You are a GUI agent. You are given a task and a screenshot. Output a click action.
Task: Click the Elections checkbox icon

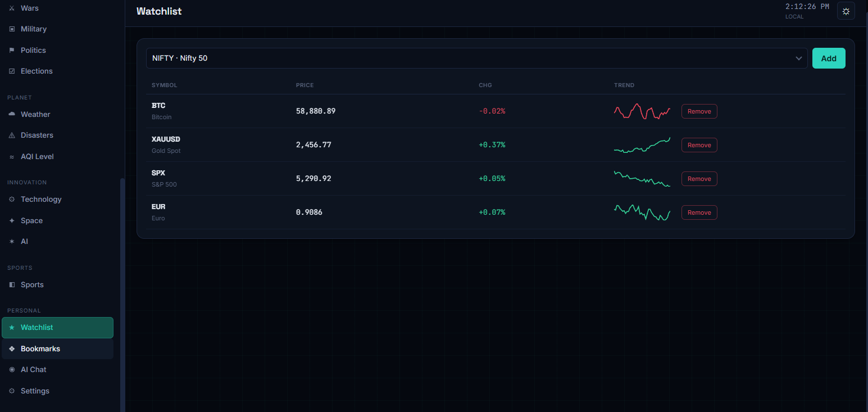click(12, 71)
